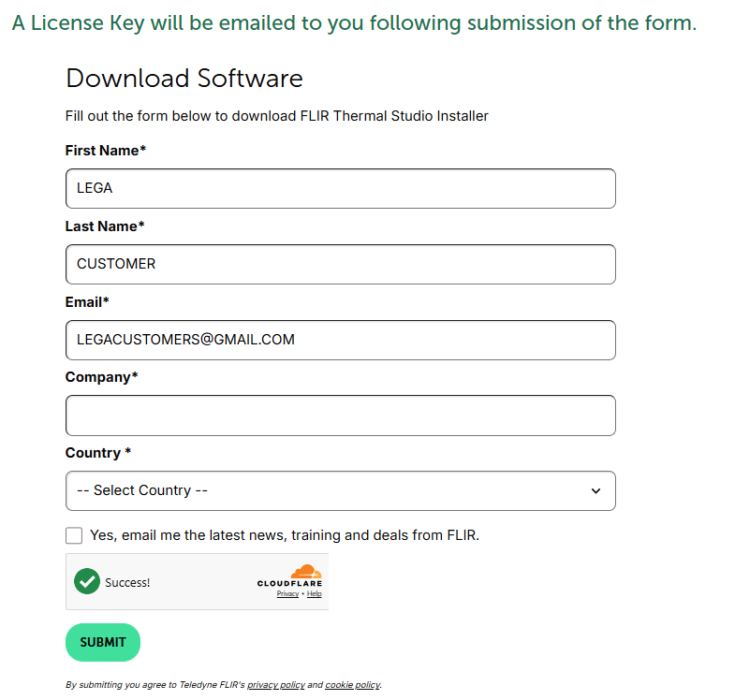Click the 'Yes, email me the latest news' label
735x700 pixels.
pos(284,535)
